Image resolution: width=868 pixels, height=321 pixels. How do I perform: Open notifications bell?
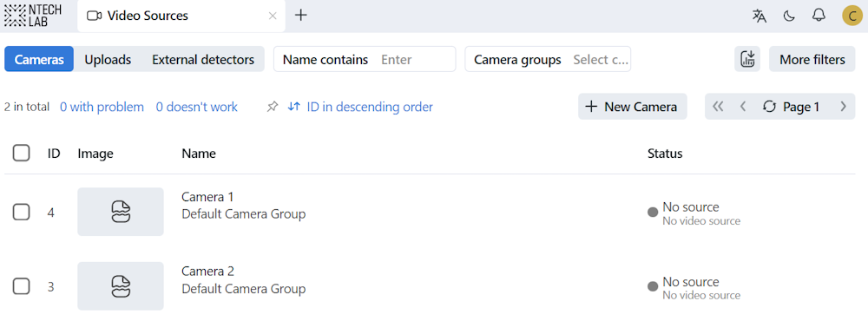point(819,16)
